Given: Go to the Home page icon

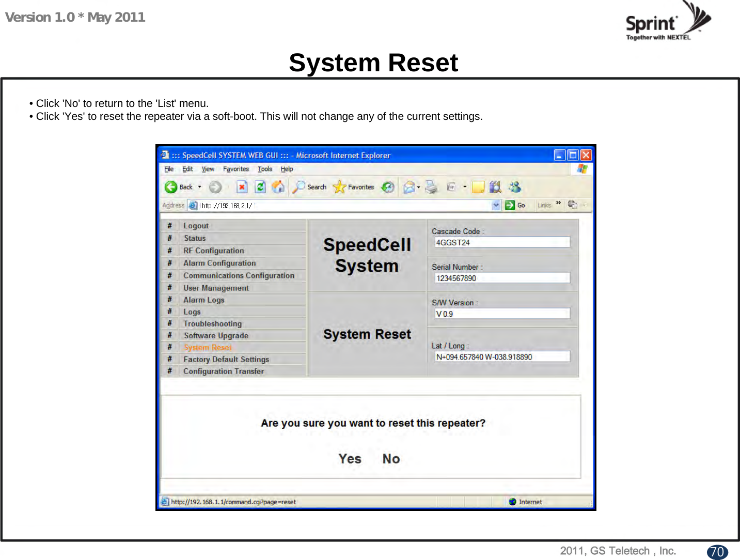Looking at the screenshot, I should tap(278, 186).
